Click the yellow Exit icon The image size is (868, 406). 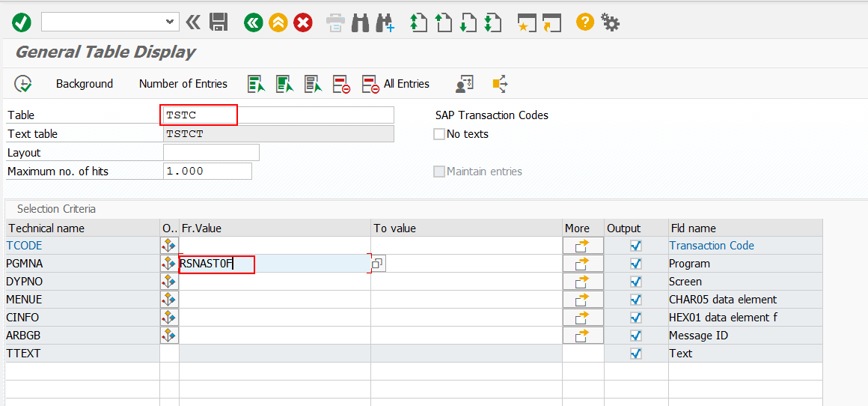[278, 22]
